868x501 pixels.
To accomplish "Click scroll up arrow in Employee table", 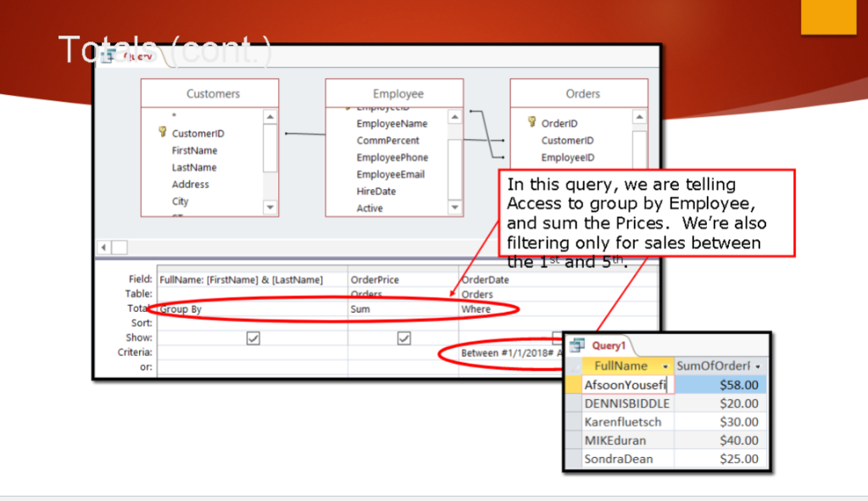I will coord(454,117).
